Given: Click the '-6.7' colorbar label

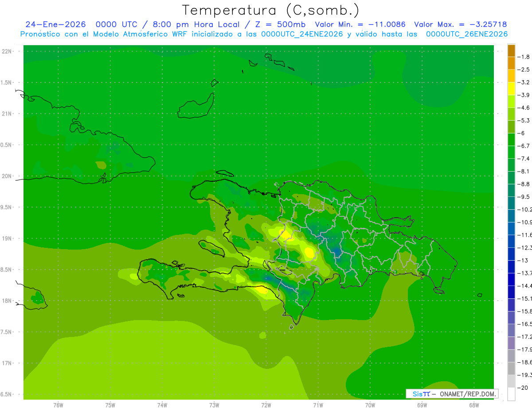Looking at the screenshot, I should pyautogui.click(x=524, y=145).
